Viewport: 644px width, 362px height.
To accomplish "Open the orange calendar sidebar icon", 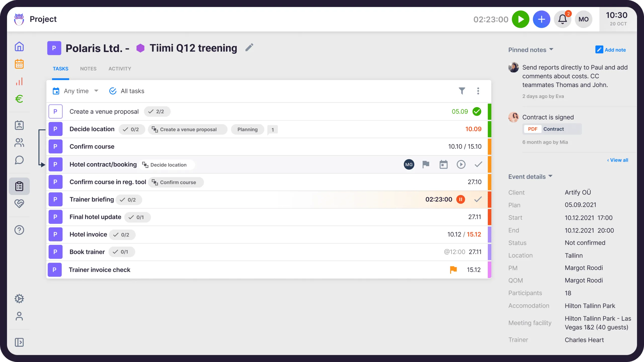I will tap(19, 64).
